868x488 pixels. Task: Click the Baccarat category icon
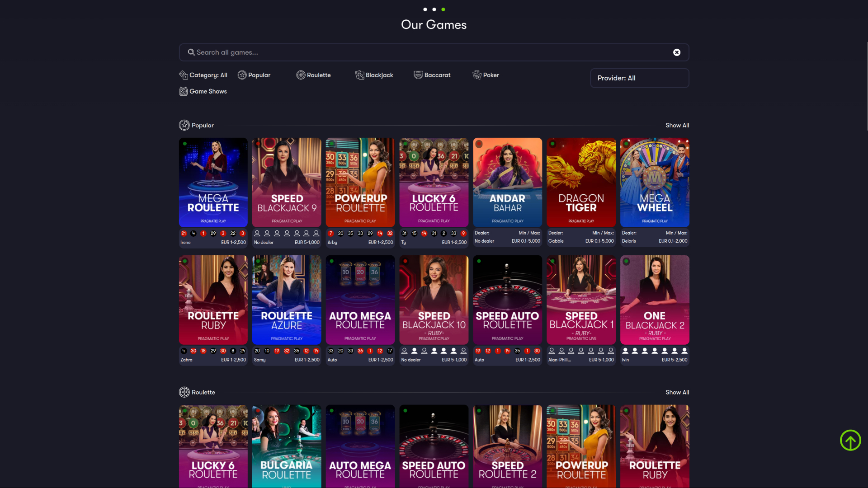(x=418, y=75)
